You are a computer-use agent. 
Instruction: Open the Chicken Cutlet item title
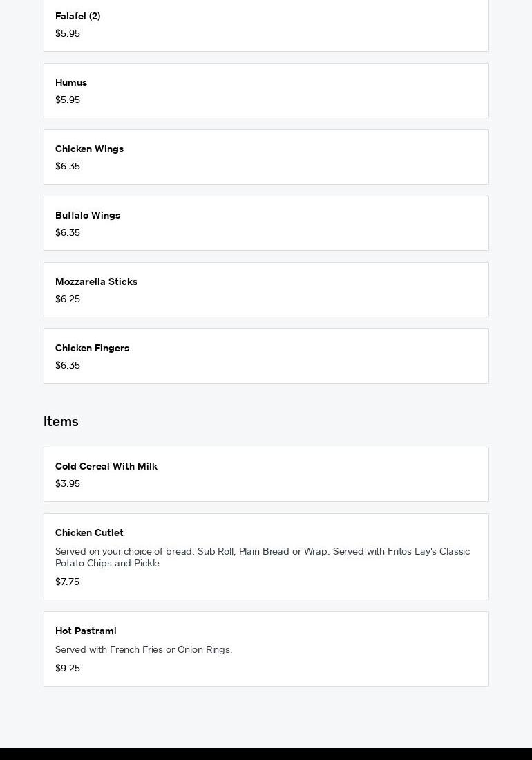(89, 532)
